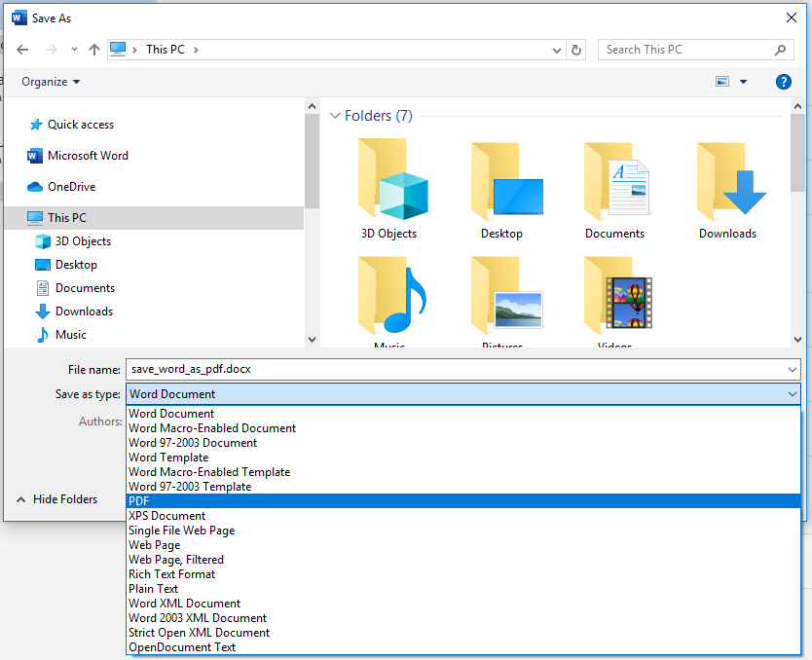Select OneDrive in the navigation pane
The width and height of the screenshot is (812, 660).
[x=61, y=186]
